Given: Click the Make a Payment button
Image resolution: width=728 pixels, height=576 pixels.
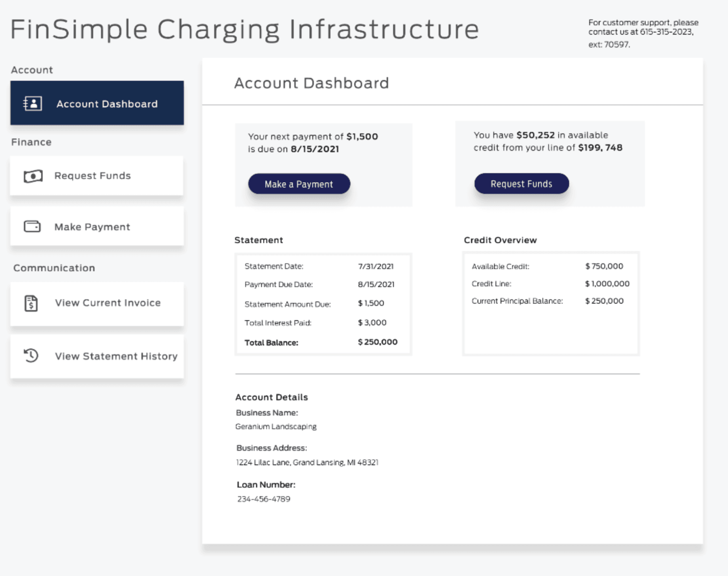Looking at the screenshot, I should point(299,184).
